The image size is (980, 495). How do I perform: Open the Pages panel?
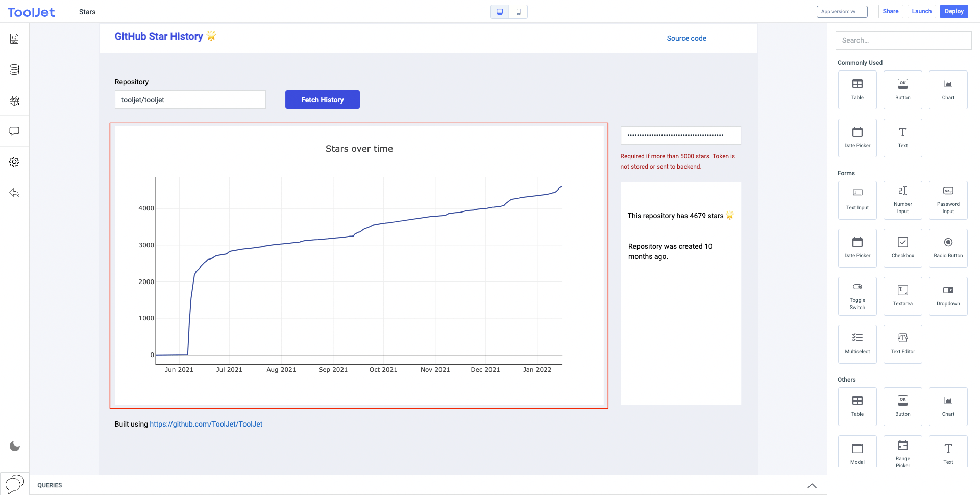[x=14, y=39]
